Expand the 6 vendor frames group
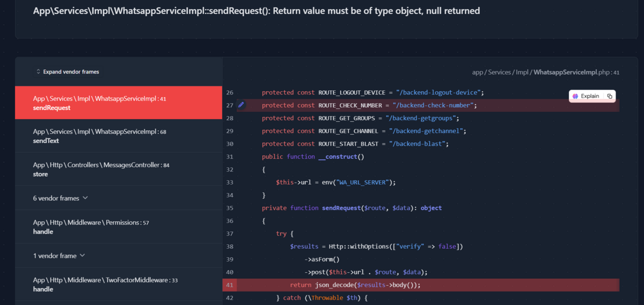Screen dimensions: 644x305 60,198
